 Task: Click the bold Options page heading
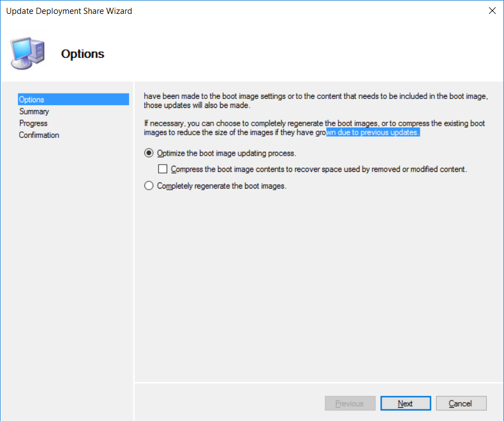point(83,54)
